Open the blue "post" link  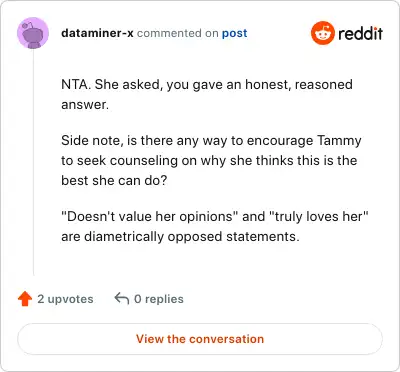[x=235, y=33]
